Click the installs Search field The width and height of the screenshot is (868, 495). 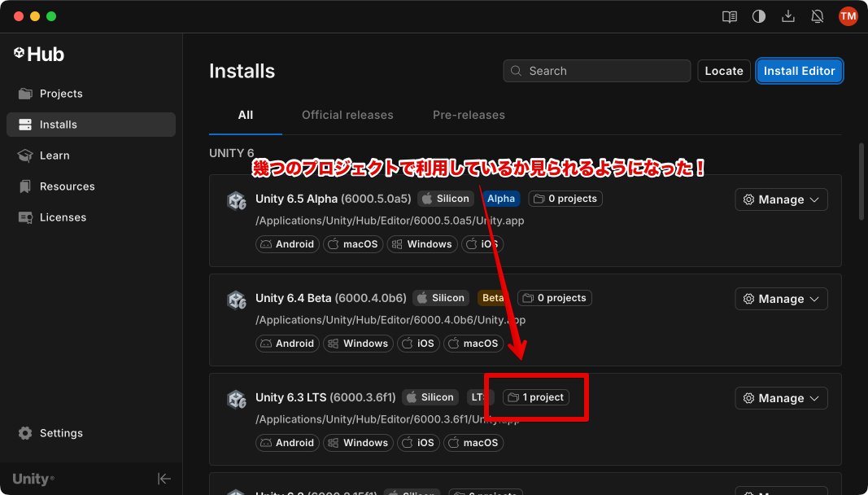(596, 71)
